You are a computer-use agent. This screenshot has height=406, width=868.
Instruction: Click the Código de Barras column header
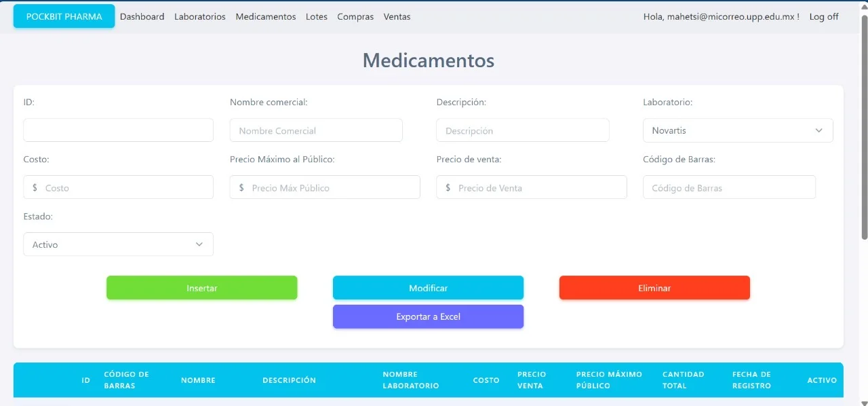tap(126, 380)
